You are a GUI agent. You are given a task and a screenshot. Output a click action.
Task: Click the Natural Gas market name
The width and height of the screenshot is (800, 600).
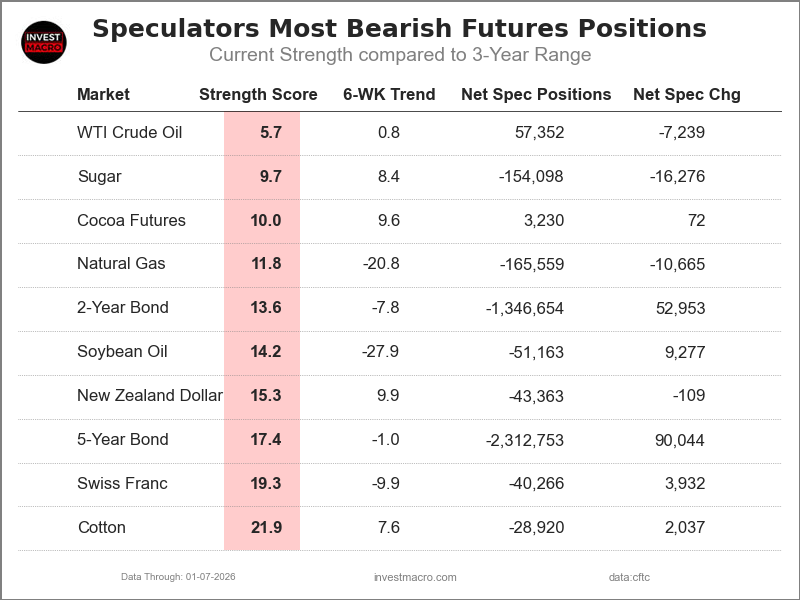pos(121,264)
